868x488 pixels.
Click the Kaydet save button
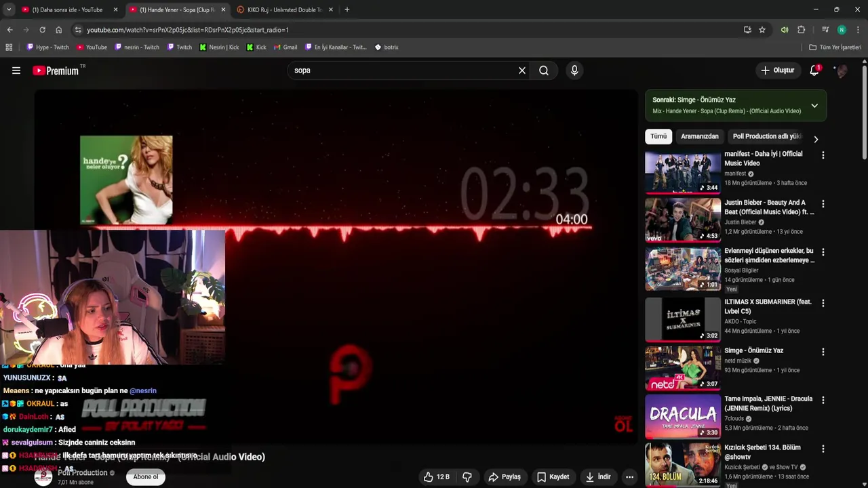click(x=553, y=477)
